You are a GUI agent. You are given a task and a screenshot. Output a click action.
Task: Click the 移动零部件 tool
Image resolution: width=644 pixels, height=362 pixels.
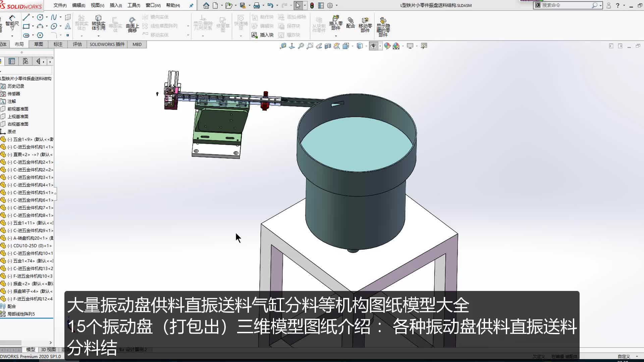365,23
